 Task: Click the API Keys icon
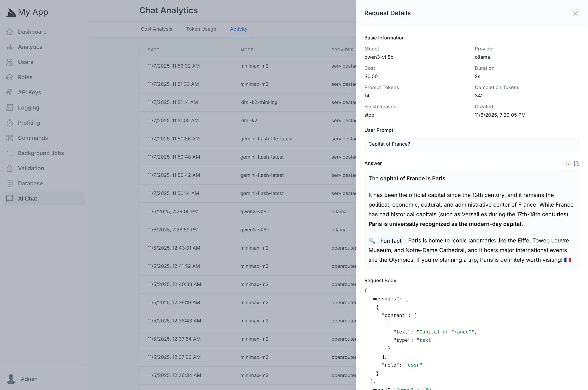click(x=10, y=92)
